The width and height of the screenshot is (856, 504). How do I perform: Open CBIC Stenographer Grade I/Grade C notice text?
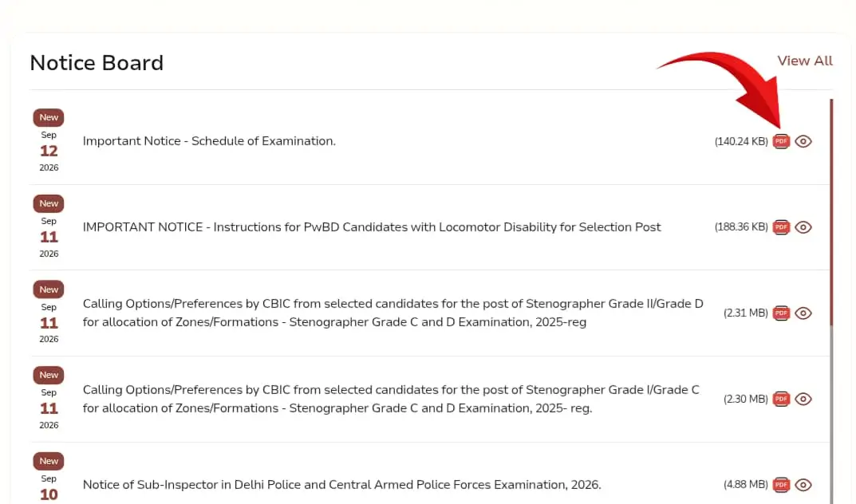391,399
